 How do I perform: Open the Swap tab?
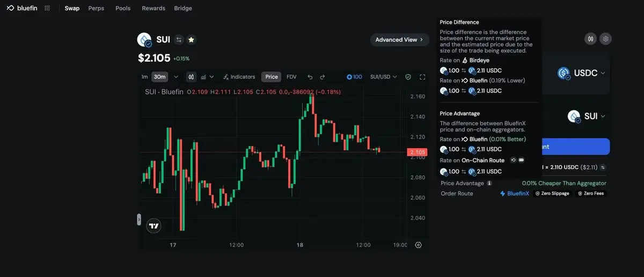[72, 8]
